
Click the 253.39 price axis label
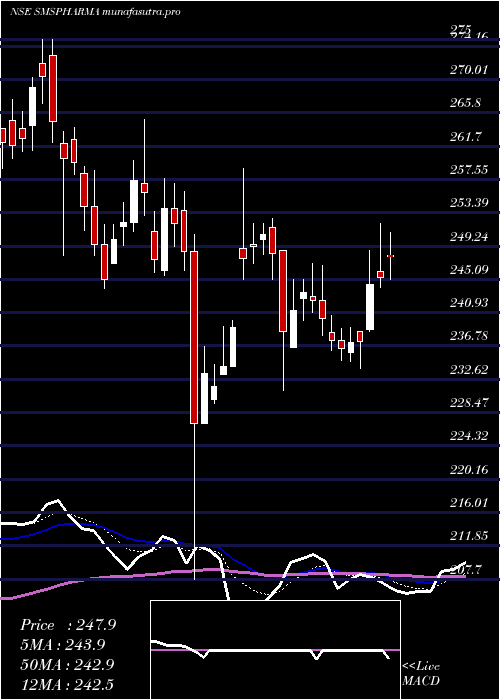click(469, 203)
